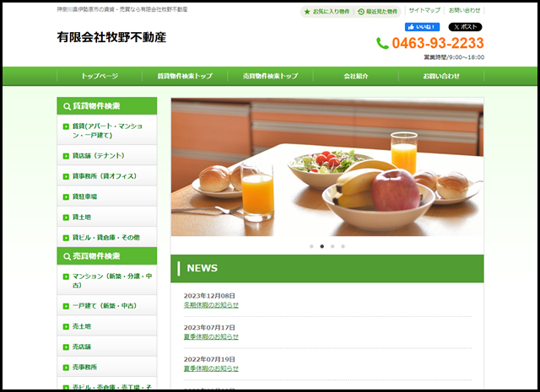Click the green arrow icon beside 賃土地
540x392 pixels.
pyautogui.click(x=66, y=217)
